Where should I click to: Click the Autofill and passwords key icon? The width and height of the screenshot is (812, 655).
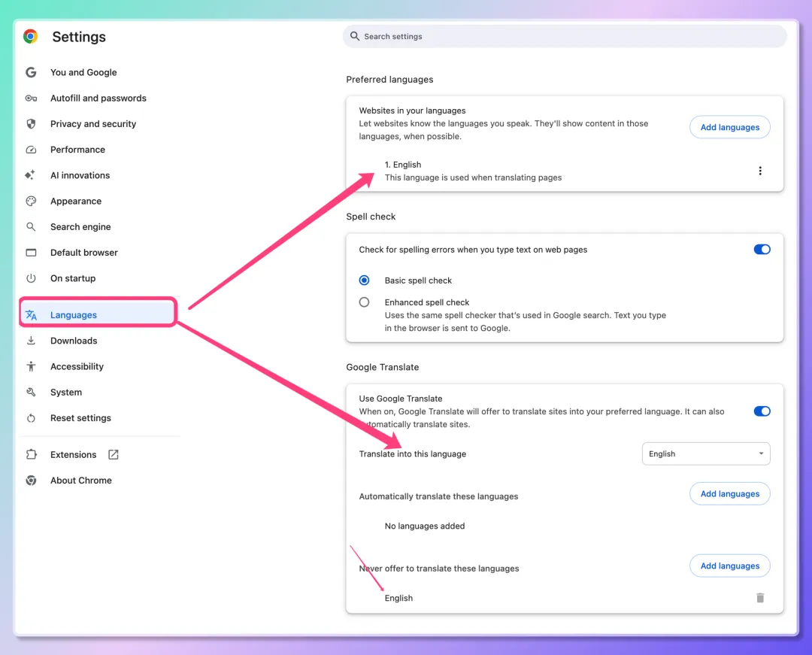31,99
